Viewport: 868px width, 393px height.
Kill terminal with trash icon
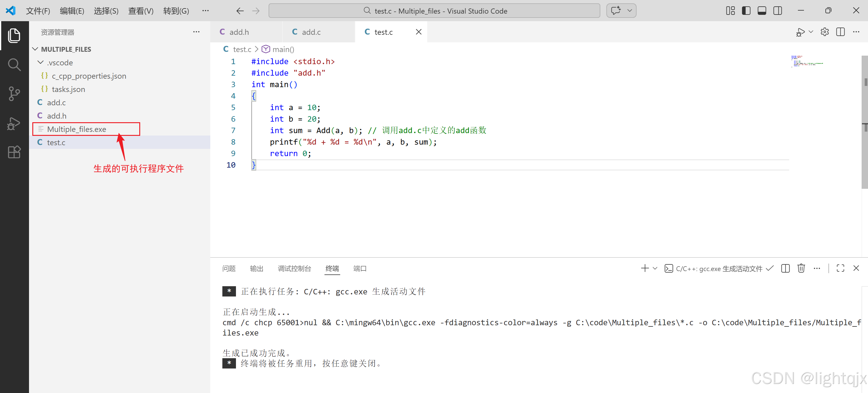[x=801, y=268]
